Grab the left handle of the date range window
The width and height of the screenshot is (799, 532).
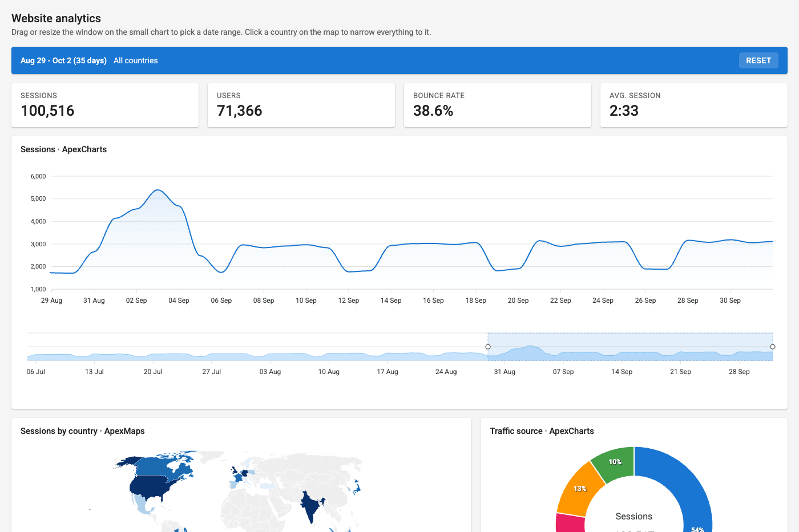[488, 347]
